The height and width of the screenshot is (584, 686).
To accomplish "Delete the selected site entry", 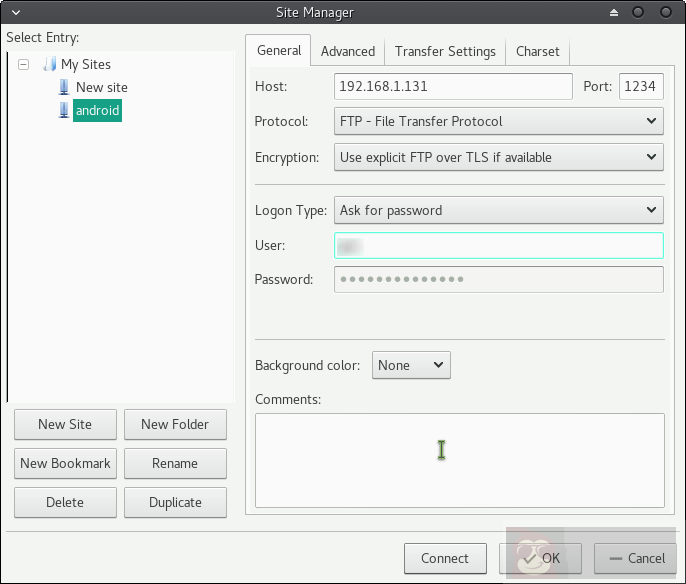I will (x=65, y=502).
